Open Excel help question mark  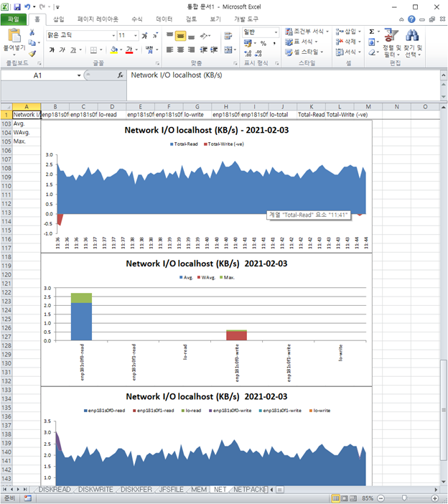[x=411, y=19]
